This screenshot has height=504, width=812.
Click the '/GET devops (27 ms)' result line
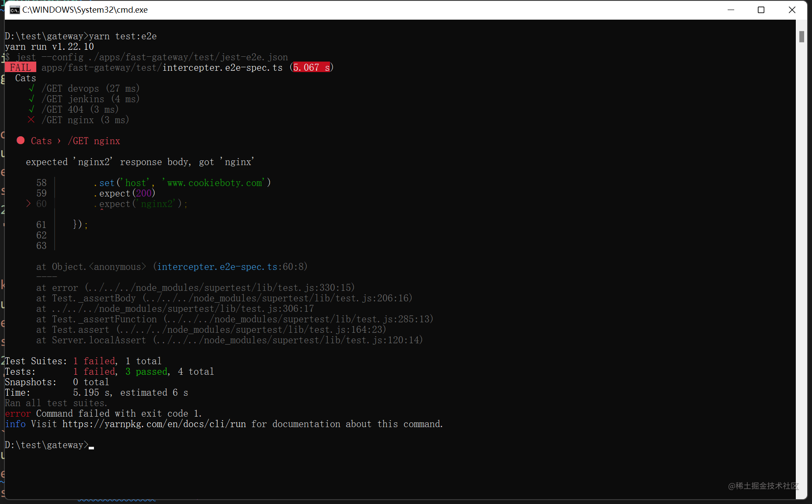[x=90, y=88]
